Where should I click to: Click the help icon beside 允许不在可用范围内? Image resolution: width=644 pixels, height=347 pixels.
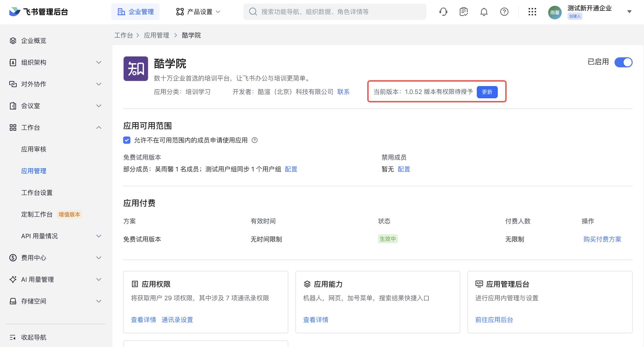[255, 140]
